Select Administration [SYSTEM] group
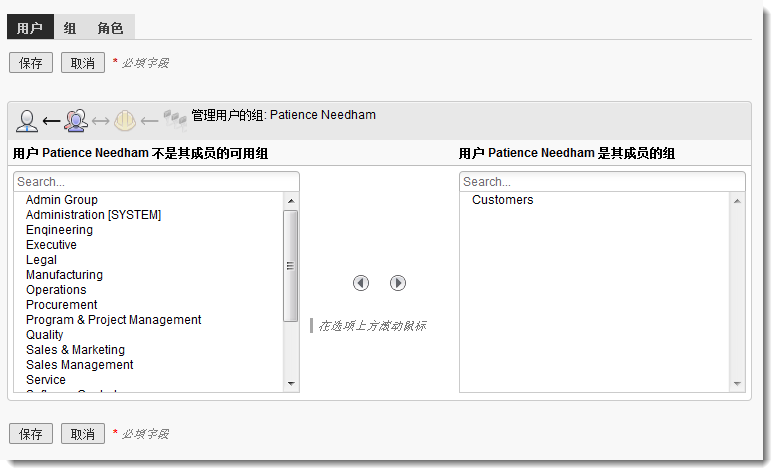 coord(94,215)
